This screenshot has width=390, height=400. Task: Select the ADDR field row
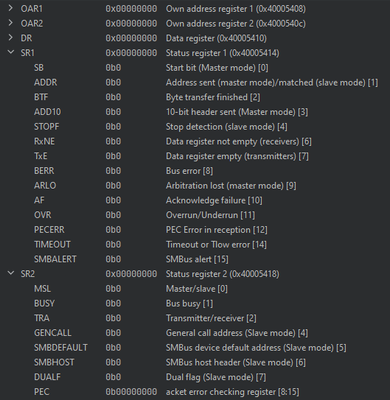tap(195, 82)
